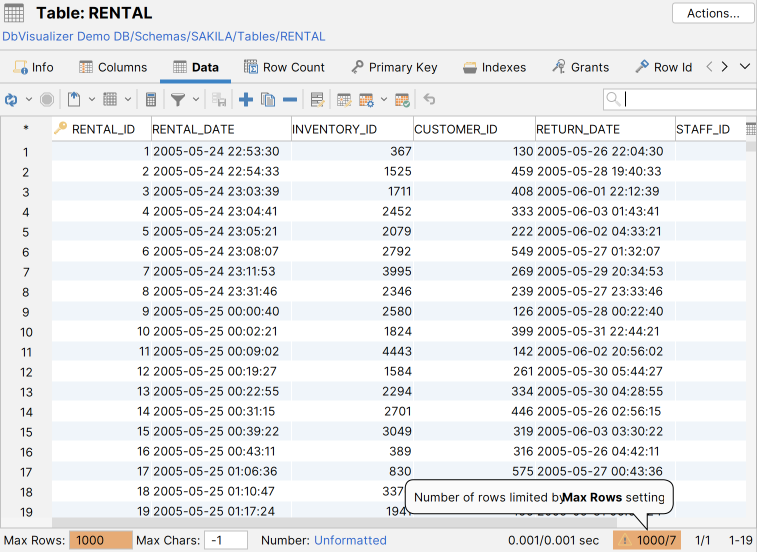
Task: Click the Actions... button
Action: pos(713,14)
